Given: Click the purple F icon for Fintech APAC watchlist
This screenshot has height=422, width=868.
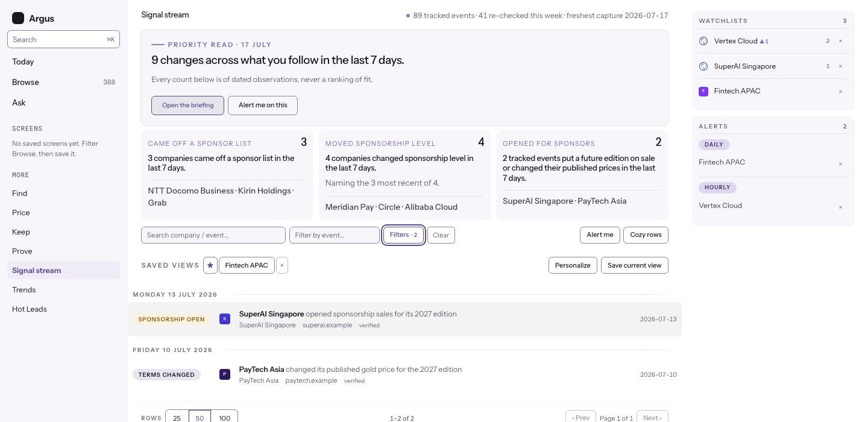Looking at the screenshot, I should point(703,91).
